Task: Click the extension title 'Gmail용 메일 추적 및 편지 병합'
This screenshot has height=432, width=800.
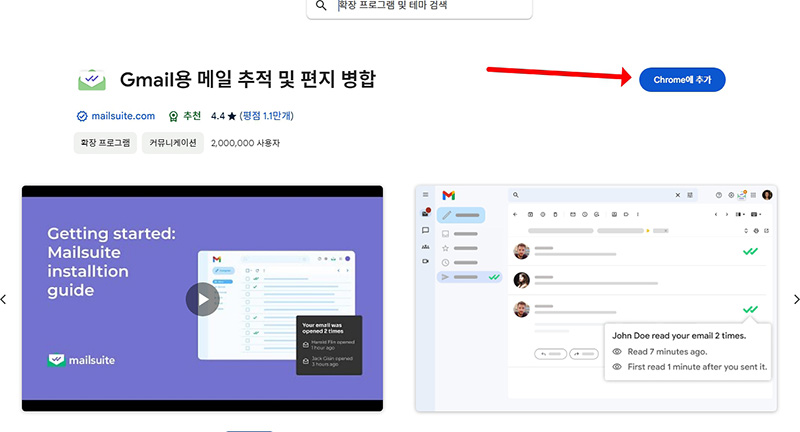Action: (247, 80)
